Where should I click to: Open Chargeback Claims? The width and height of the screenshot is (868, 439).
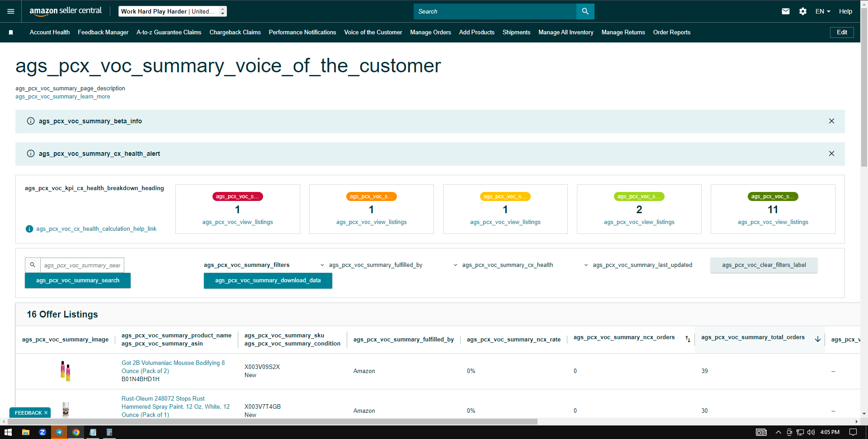point(235,33)
